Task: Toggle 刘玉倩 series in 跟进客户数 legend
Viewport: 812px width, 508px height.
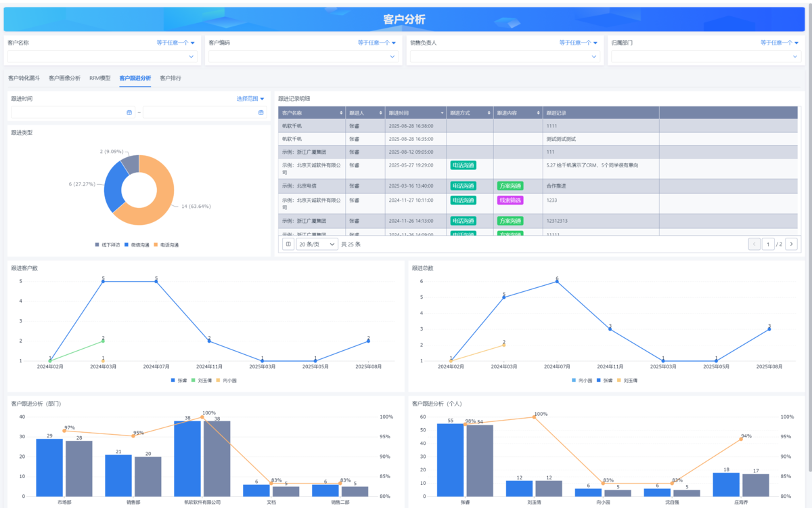Action: tap(201, 381)
